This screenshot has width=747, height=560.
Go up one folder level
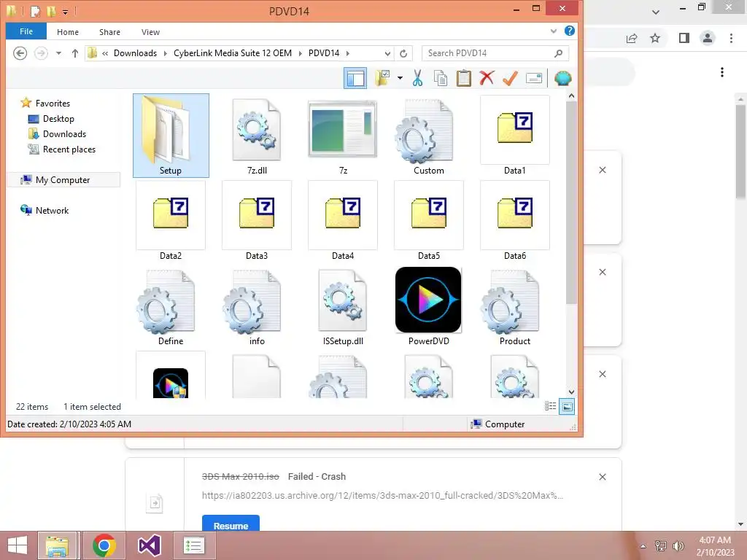(75, 52)
